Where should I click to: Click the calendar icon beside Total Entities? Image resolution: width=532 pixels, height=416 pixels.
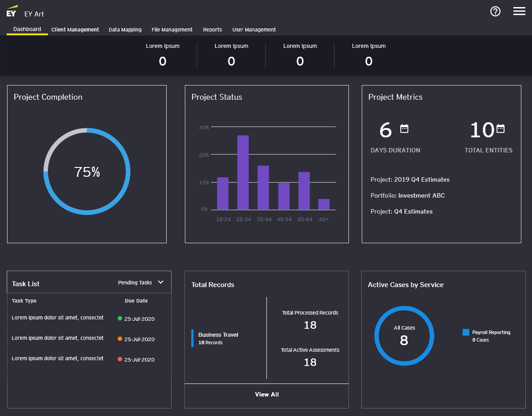[501, 129]
